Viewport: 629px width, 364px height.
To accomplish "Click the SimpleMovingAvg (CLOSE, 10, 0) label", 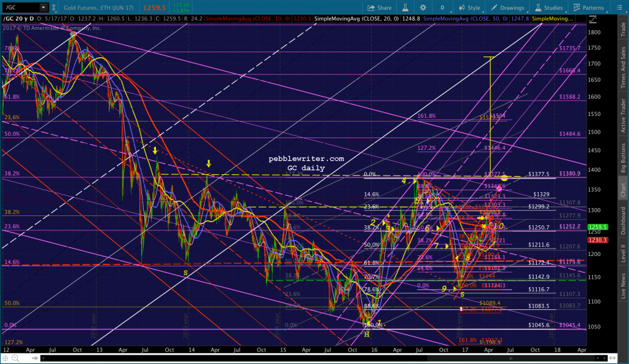I will pos(248,19).
